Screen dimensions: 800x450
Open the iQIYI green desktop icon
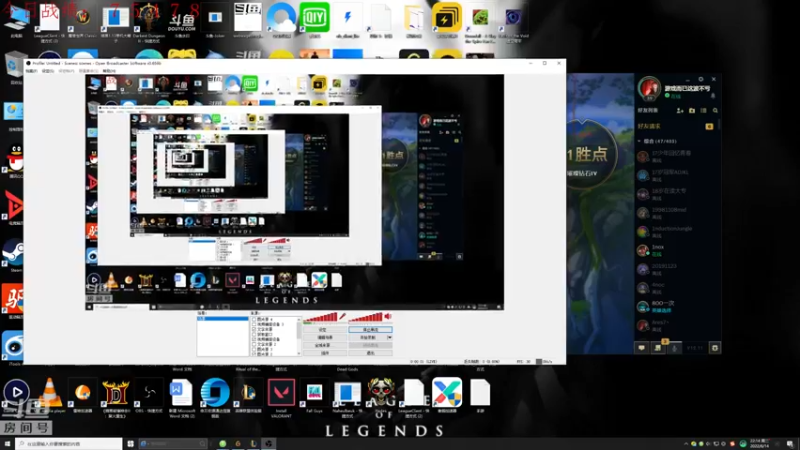pos(314,18)
